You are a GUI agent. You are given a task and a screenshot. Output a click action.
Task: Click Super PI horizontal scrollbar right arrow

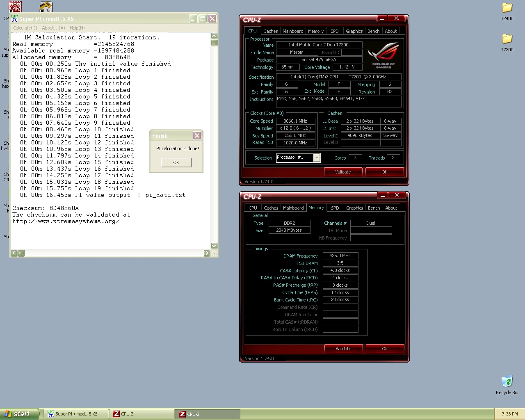coord(207,253)
